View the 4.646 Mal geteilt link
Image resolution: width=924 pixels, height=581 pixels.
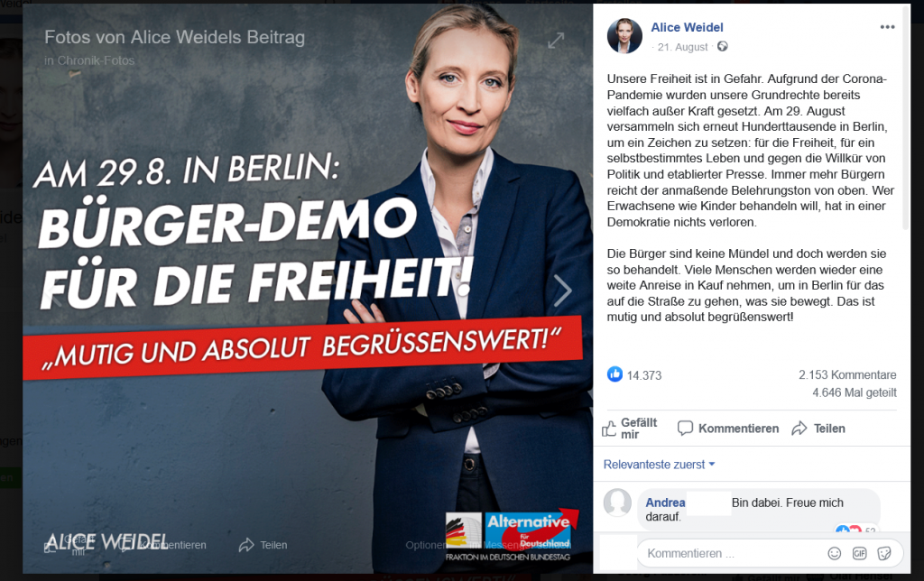855,392
